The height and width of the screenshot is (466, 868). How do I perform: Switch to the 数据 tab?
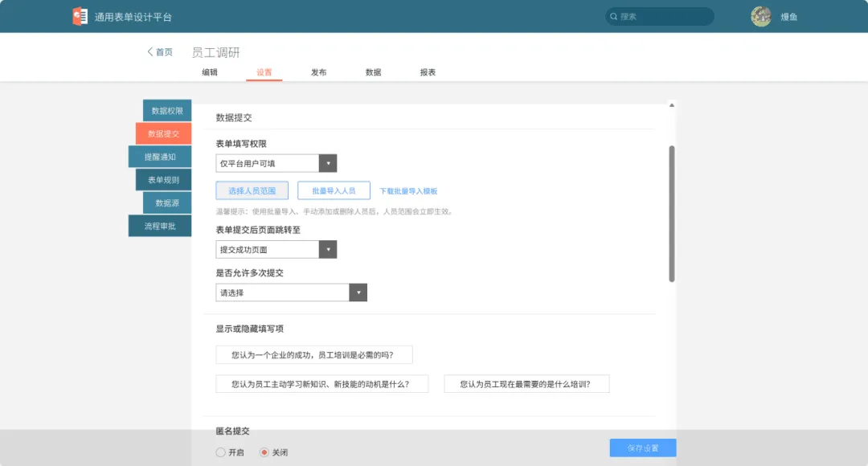click(x=373, y=72)
